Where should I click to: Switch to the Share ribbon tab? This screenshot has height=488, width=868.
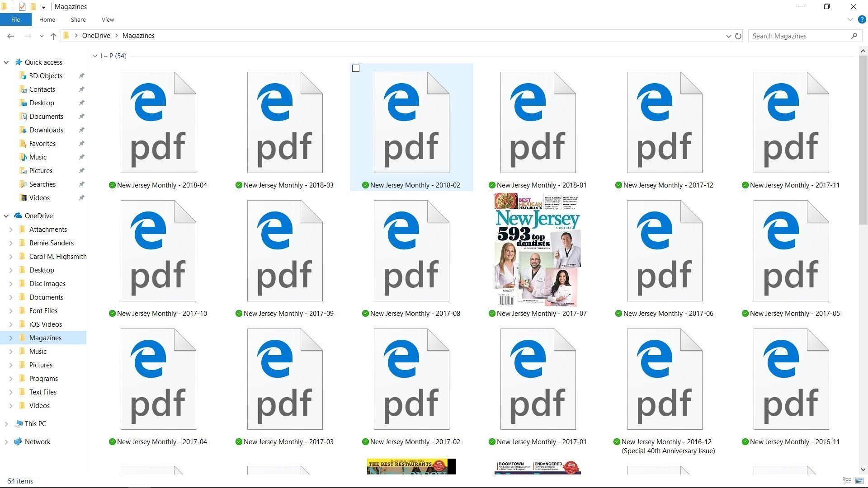[78, 19]
